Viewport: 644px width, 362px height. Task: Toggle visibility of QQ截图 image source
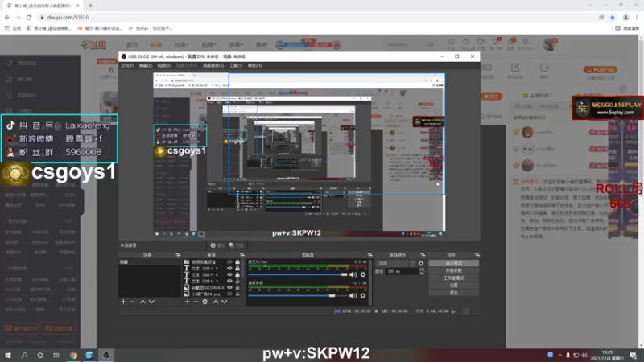(229, 287)
